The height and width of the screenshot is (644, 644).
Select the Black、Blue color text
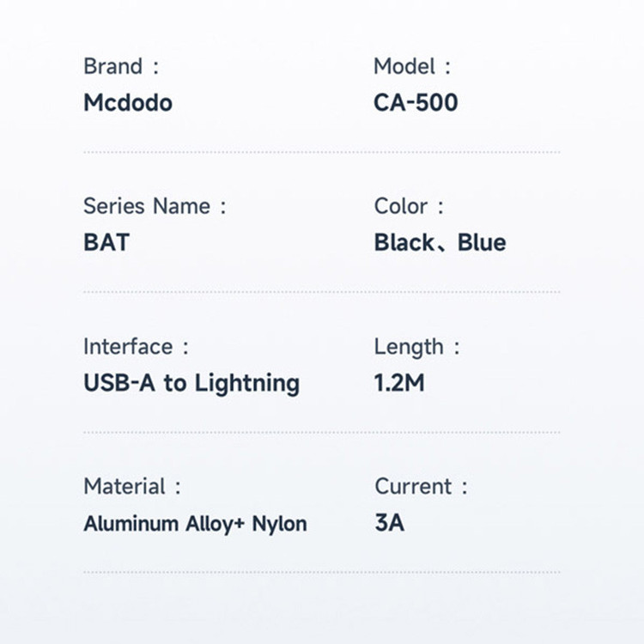point(440,242)
